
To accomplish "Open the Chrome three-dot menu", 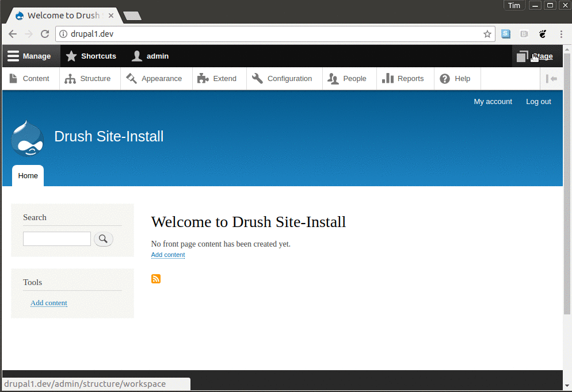I will 562,34.
